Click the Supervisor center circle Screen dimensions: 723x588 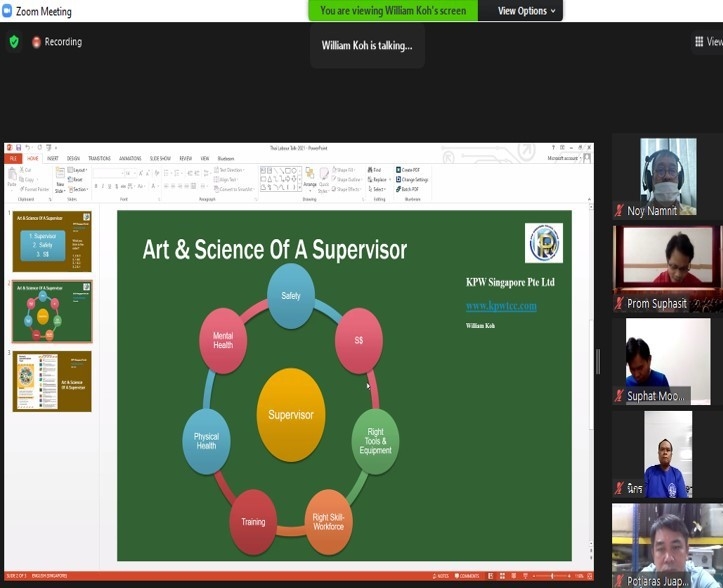point(290,414)
